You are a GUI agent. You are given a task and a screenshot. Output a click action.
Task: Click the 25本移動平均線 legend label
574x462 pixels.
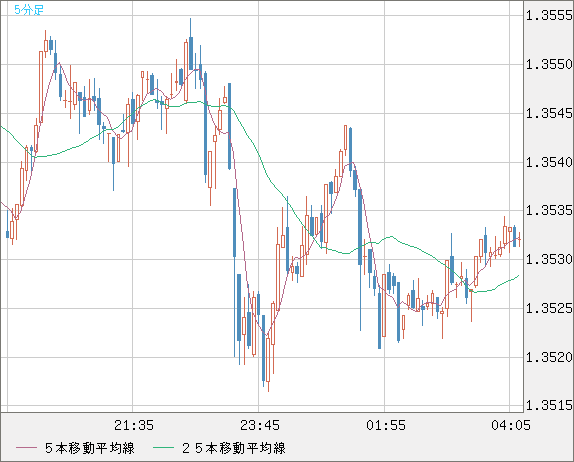tap(234, 448)
